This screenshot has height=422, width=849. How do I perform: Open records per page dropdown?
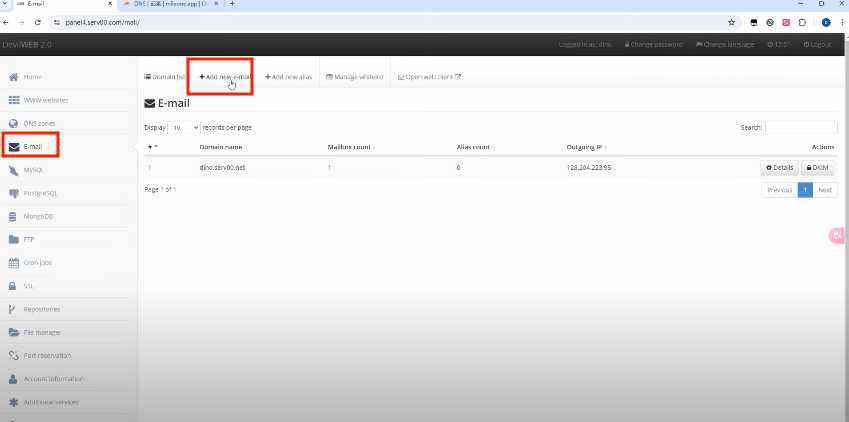[x=184, y=128]
